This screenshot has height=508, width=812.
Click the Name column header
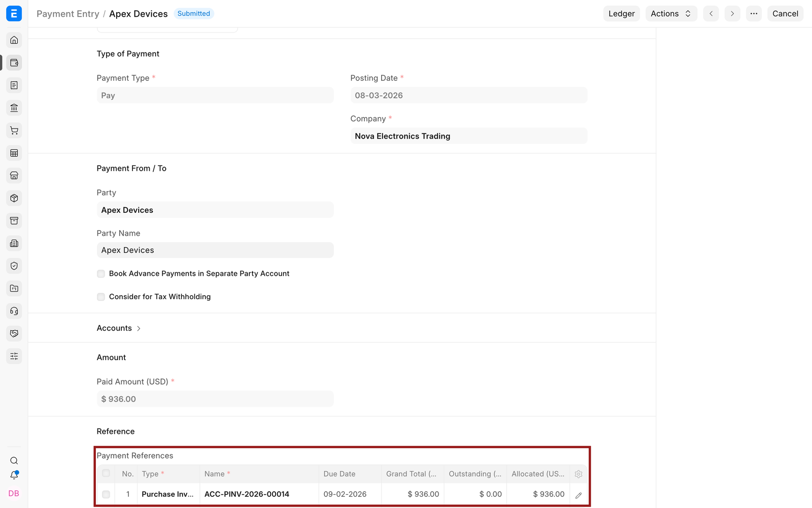(259, 474)
